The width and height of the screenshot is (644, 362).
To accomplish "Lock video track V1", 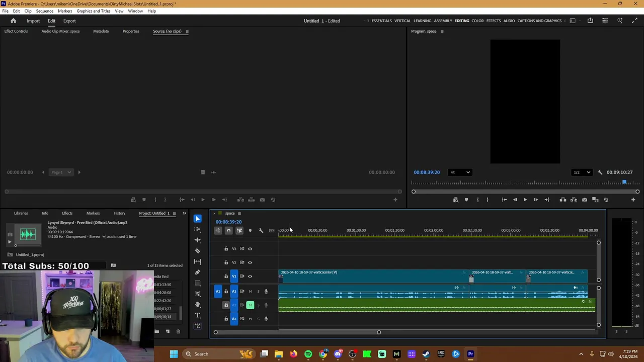I will click(226, 276).
